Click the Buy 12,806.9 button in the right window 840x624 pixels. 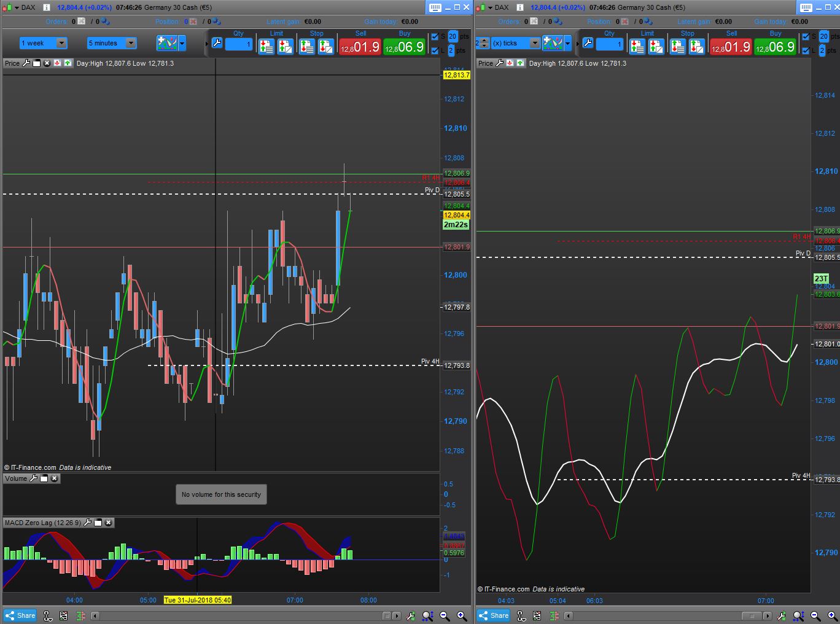[x=775, y=47]
